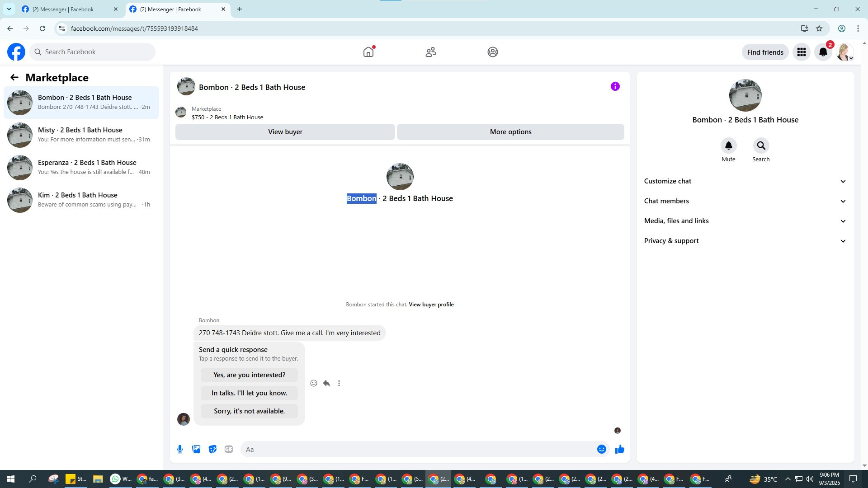This screenshot has width=868, height=488.
Task: Expand Media, files and links section
Action: click(x=745, y=221)
